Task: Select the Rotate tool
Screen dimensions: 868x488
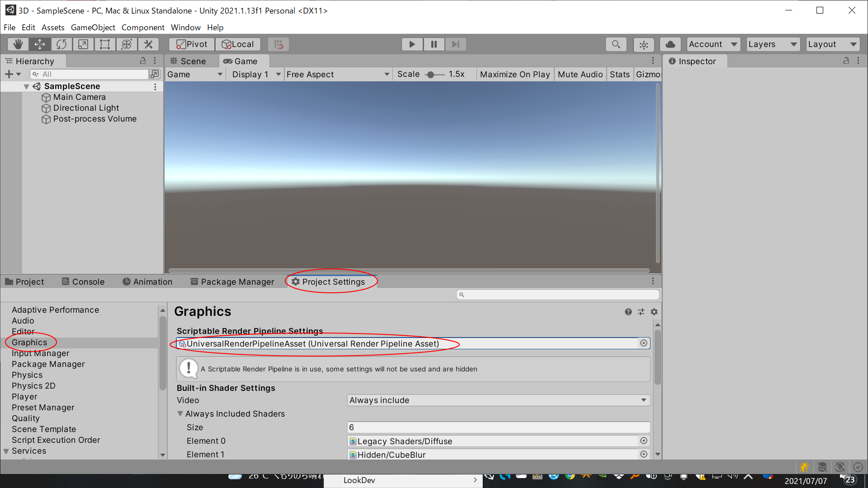Action: coord(61,44)
